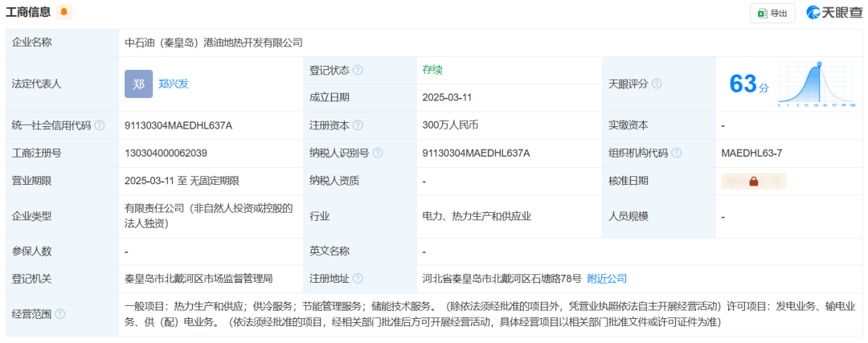The image size is (868, 343).
Task: Click the 成立日期 label
Action: pos(330,98)
